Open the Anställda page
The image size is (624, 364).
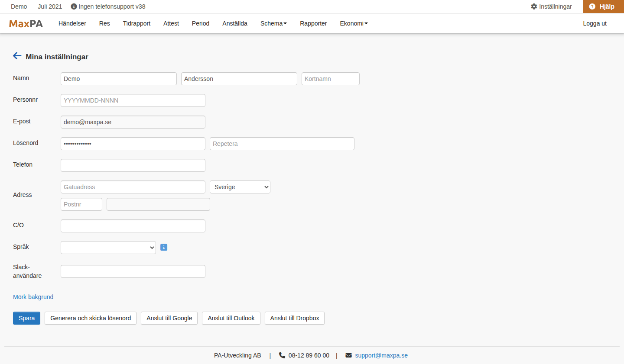[235, 23]
